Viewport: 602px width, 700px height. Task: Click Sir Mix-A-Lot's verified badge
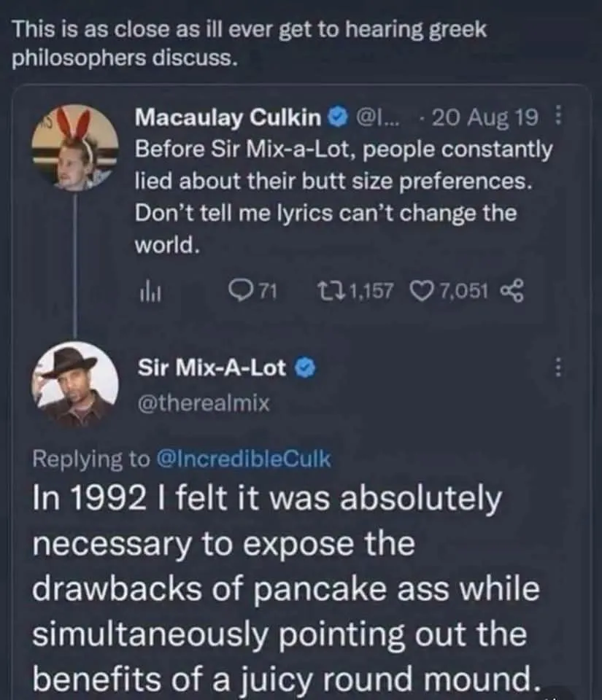pos(304,368)
